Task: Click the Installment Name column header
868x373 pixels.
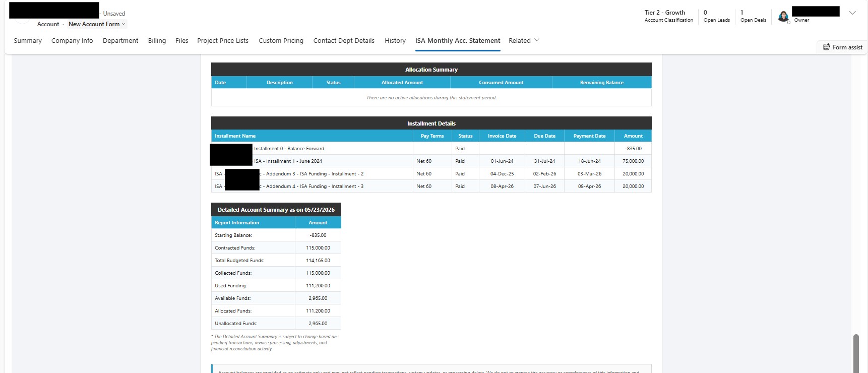Action: click(312, 136)
